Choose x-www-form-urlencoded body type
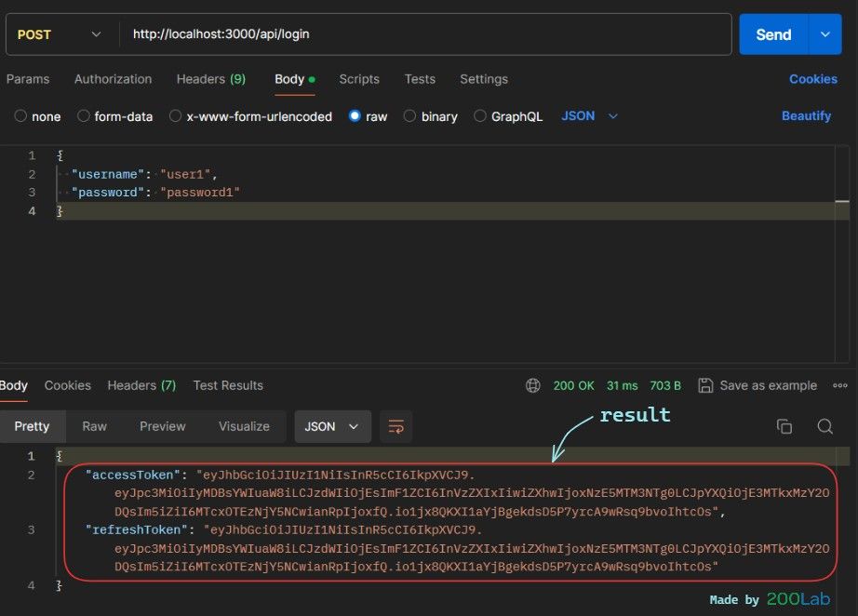858x616 pixels. pos(175,116)
